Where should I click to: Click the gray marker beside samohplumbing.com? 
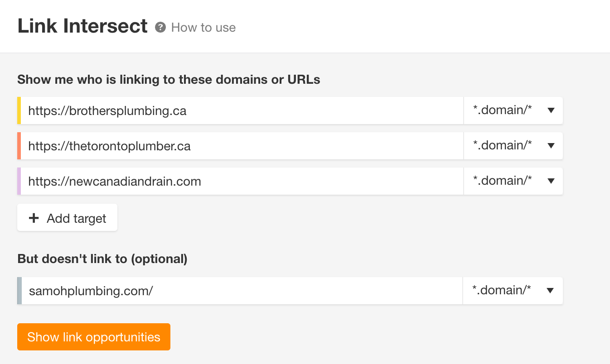click(19, 291)
